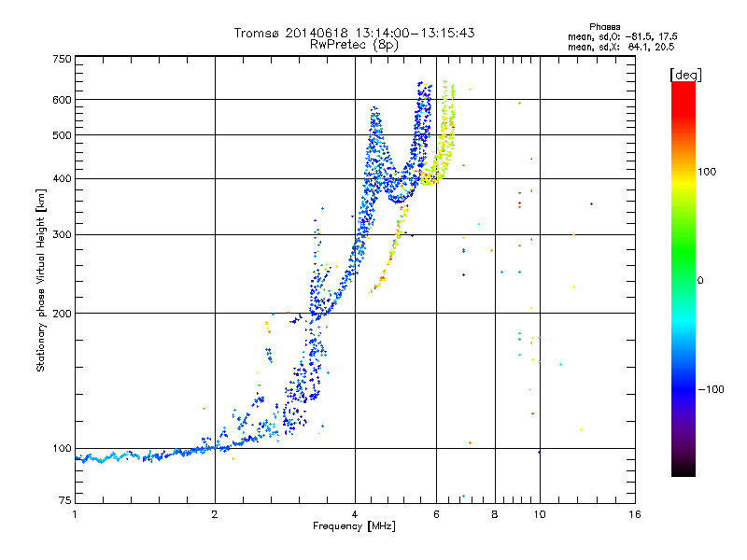
Task: Click the 'Stationary phase Virtual Height [km]' axis label
Action: [x=40, y=280]
